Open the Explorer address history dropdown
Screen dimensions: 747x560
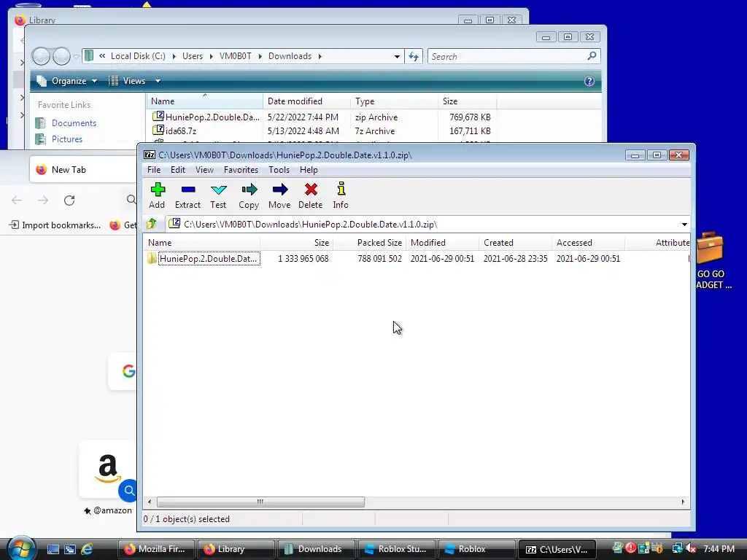396,56
